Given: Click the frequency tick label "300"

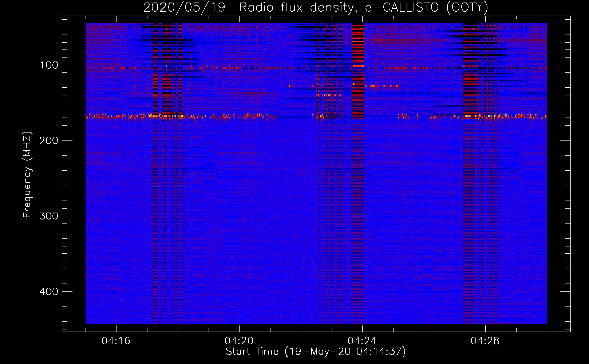Looking at the screenshot, I should point(49,216).
